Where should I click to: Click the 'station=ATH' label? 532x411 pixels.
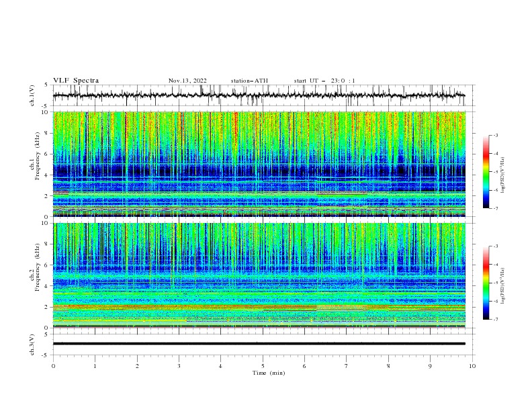click(249, 81)
